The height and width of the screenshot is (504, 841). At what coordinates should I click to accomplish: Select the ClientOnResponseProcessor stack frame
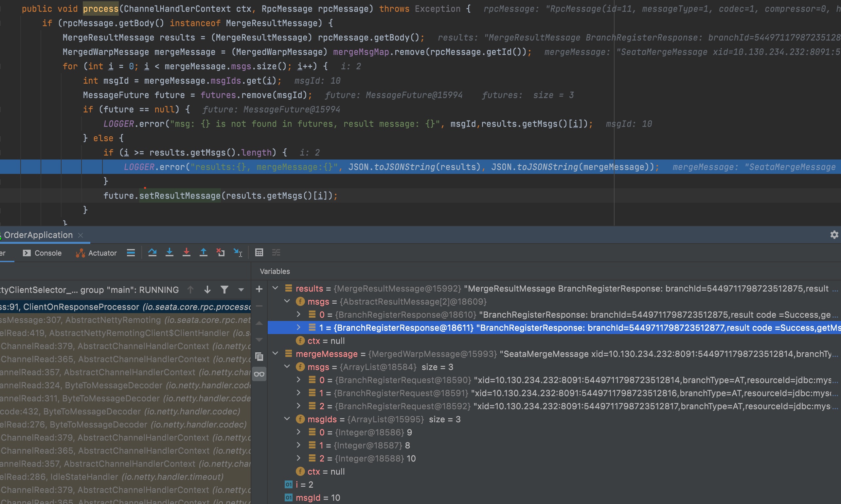point(102,307)
